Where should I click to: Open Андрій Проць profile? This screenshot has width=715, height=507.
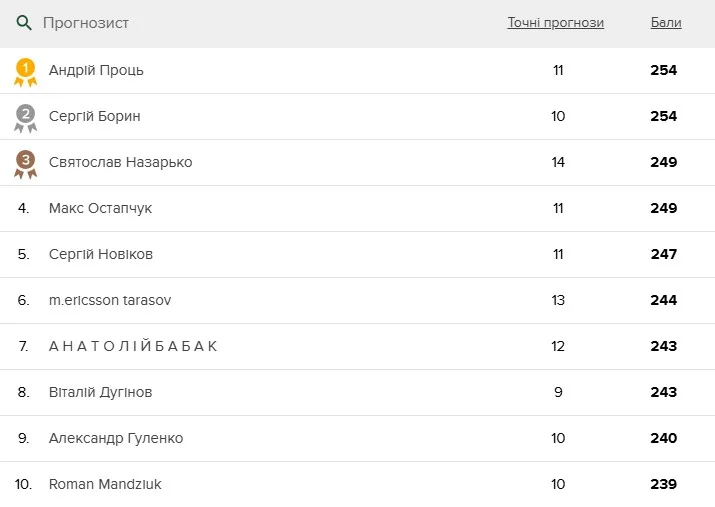pyautogui.click(x=96, y=70)
